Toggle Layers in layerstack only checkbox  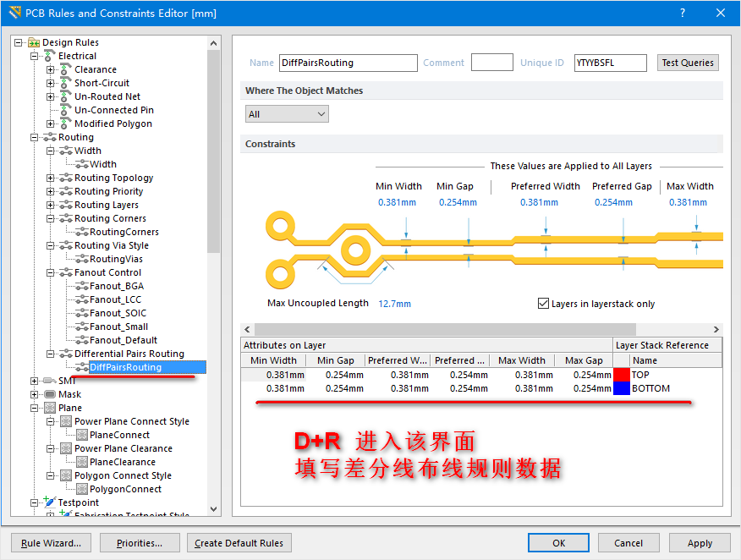point(544,304)
